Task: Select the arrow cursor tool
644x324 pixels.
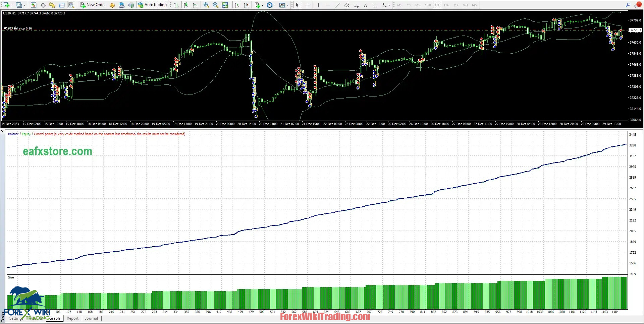Action: point(297,5)
